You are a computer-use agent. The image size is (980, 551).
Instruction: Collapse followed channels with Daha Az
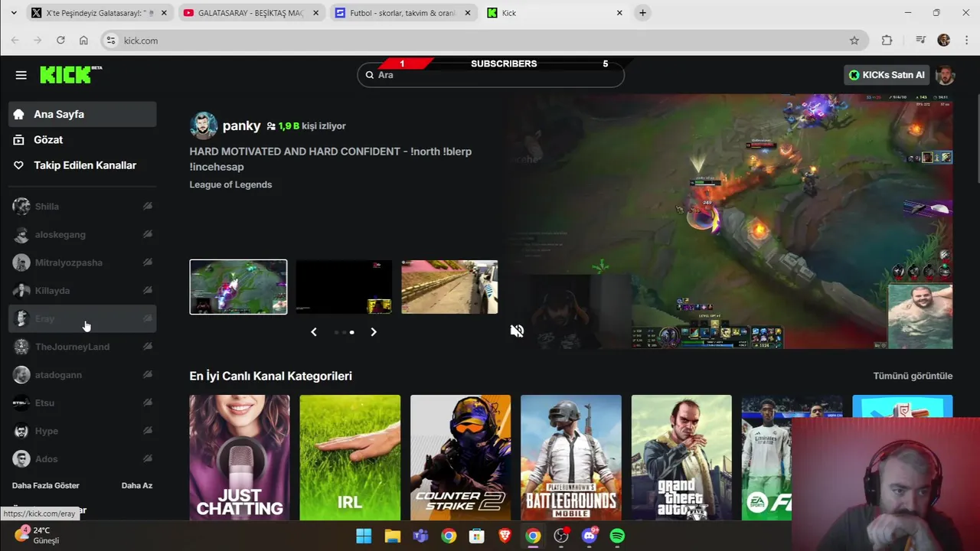pyautogui.click(x=137, y=485)
